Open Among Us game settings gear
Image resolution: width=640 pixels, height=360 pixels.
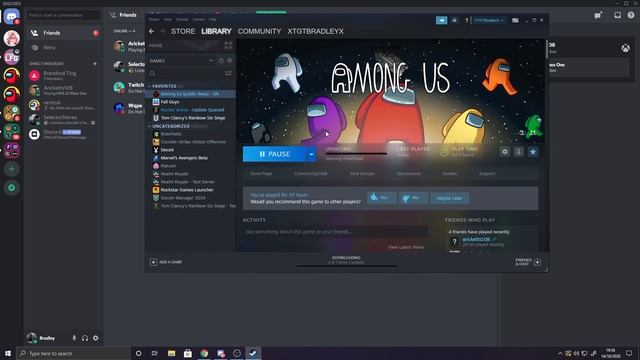pyautogui.click(x=505, y=152)
